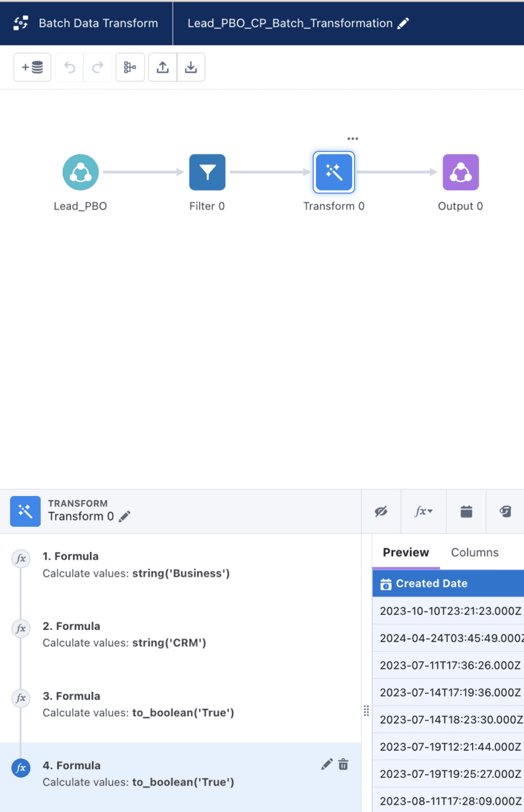
Task: Undo the last change
Action: 70,68
